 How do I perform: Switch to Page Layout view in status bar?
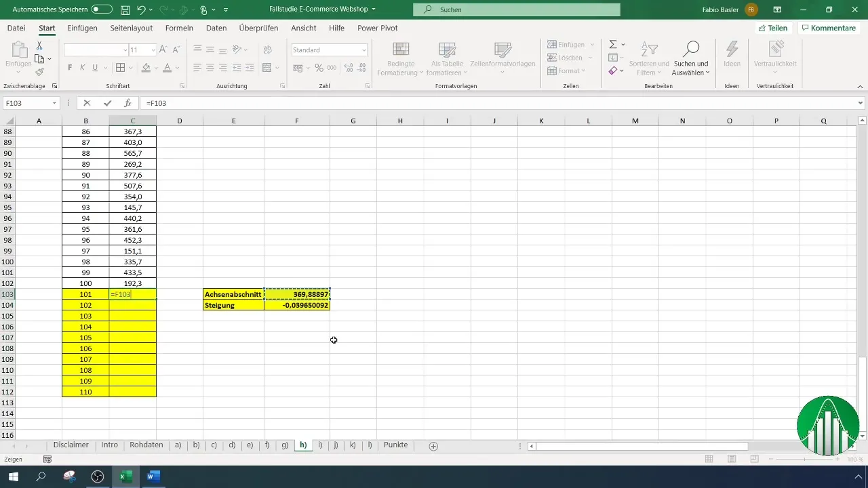click(x=732, y=459)
